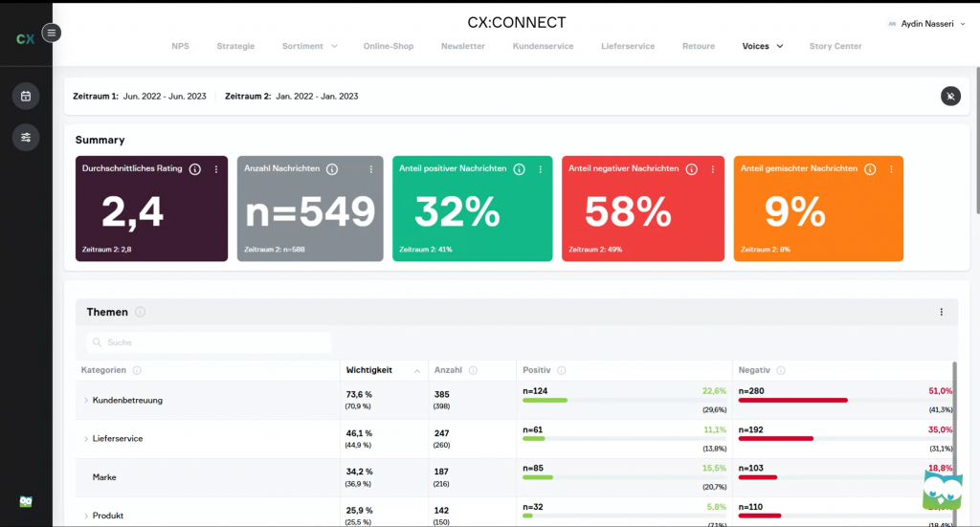980x527 pixels.
Task: Sort table by Wichtigkeit column header
Action: point(369,370)
